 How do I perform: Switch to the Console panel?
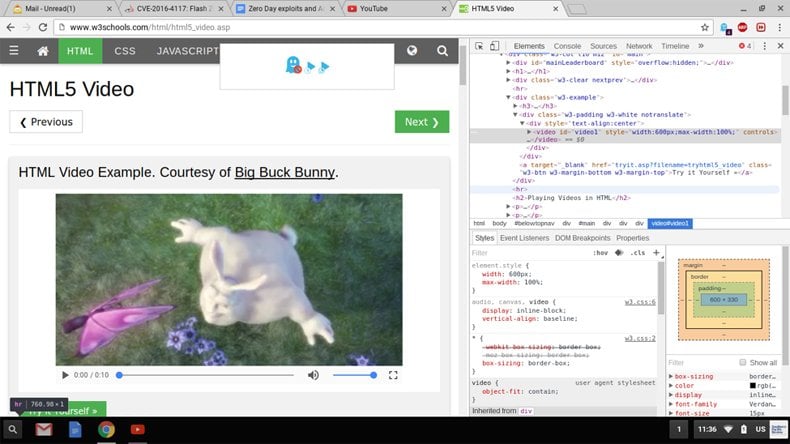[x=567, y=46]
